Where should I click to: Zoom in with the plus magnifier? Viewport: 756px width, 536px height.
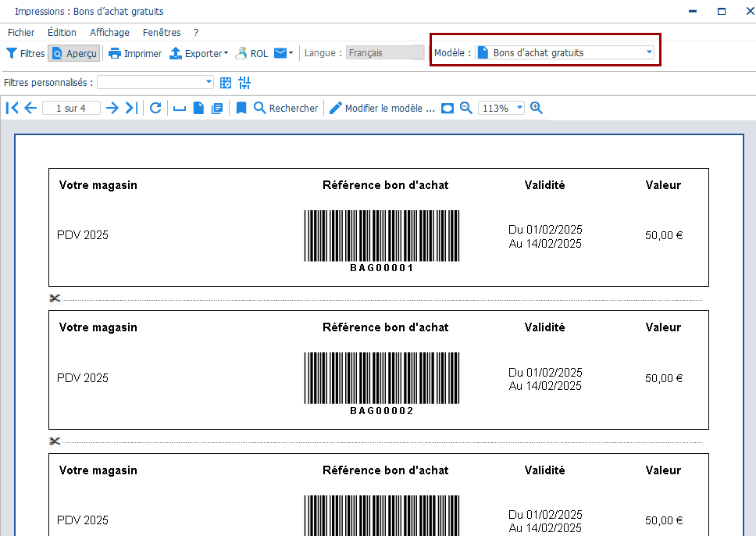536,108
